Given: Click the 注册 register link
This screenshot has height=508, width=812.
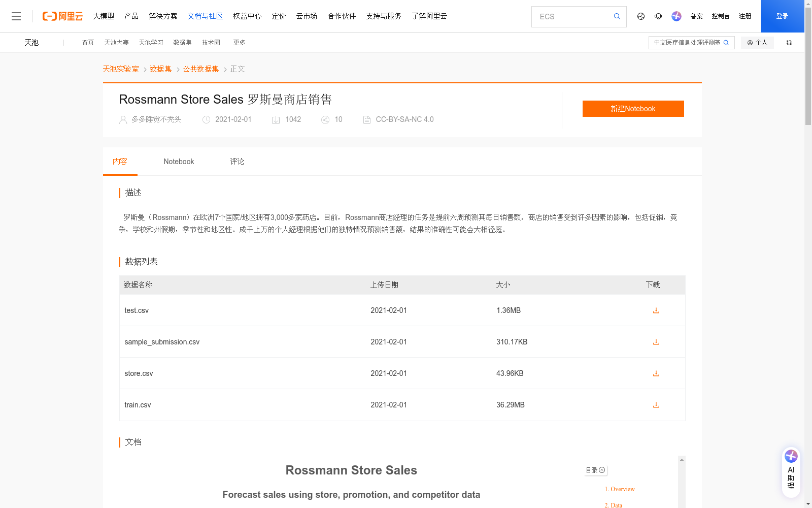Looking at the screenshot, I should click(745, 16).
